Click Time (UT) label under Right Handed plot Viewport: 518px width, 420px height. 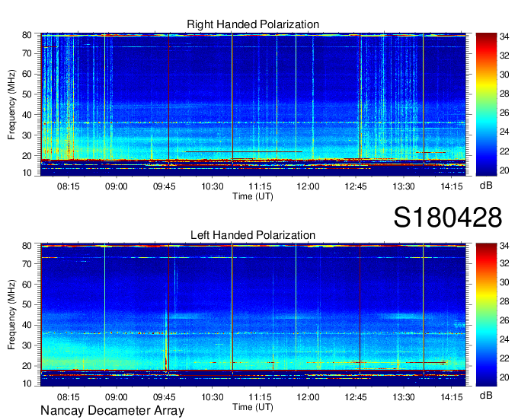pyautogui.click(x=253, y=196)
